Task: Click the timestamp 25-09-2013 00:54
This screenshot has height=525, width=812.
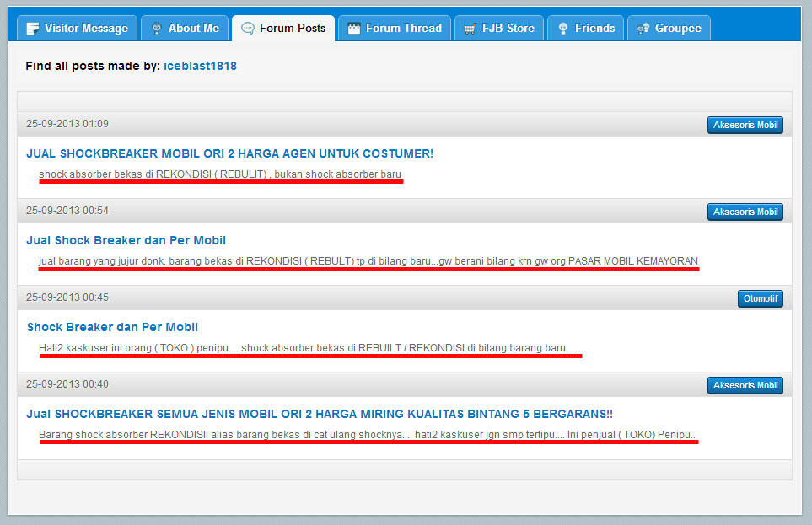Action: [x=67, y=211]
